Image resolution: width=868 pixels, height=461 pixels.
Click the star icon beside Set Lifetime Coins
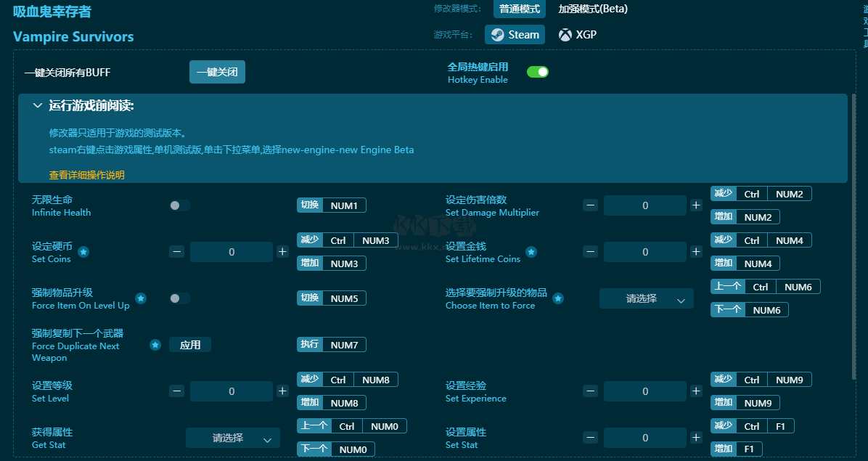pyautogui.click(x=531, y=252)
